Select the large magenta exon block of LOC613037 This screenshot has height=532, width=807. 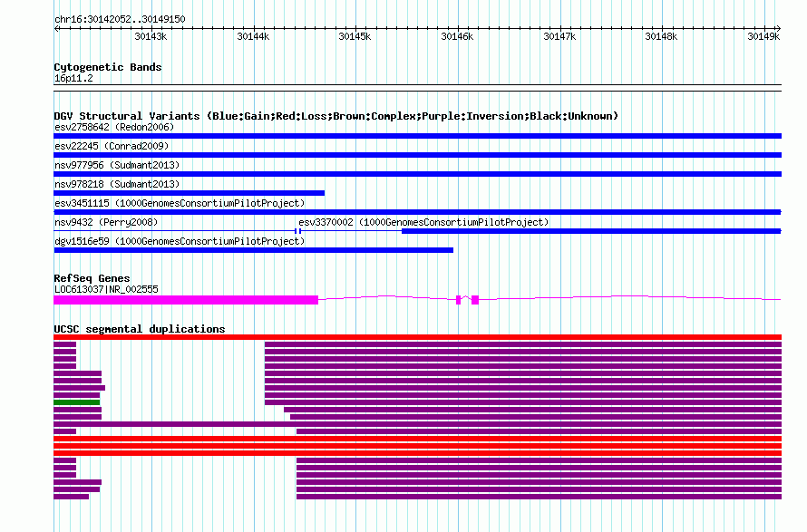(186, 300)
